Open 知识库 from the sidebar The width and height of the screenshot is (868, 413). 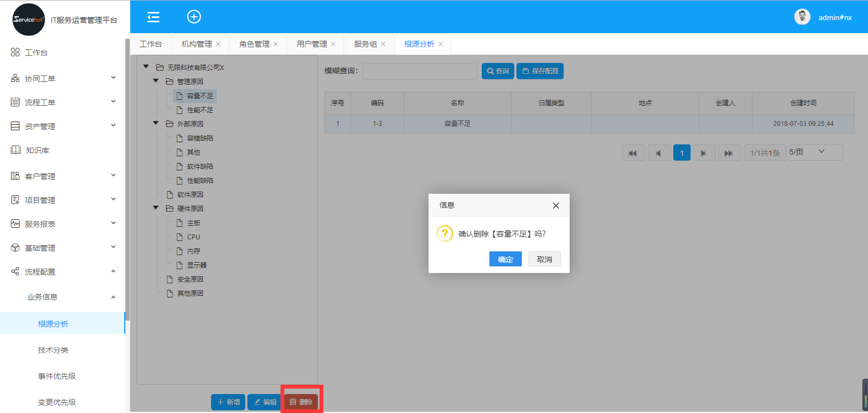point(37,150)
